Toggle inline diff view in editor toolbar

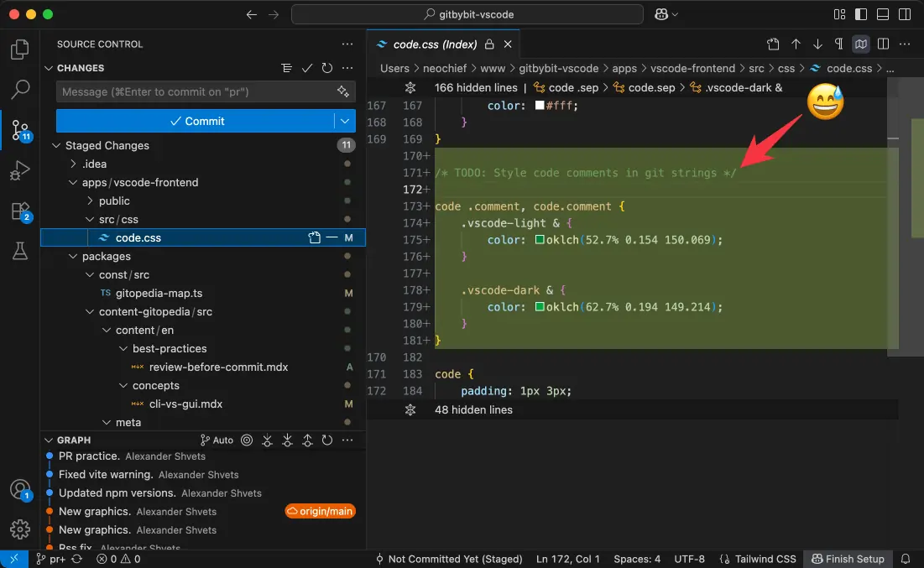[x=860, y=44]
